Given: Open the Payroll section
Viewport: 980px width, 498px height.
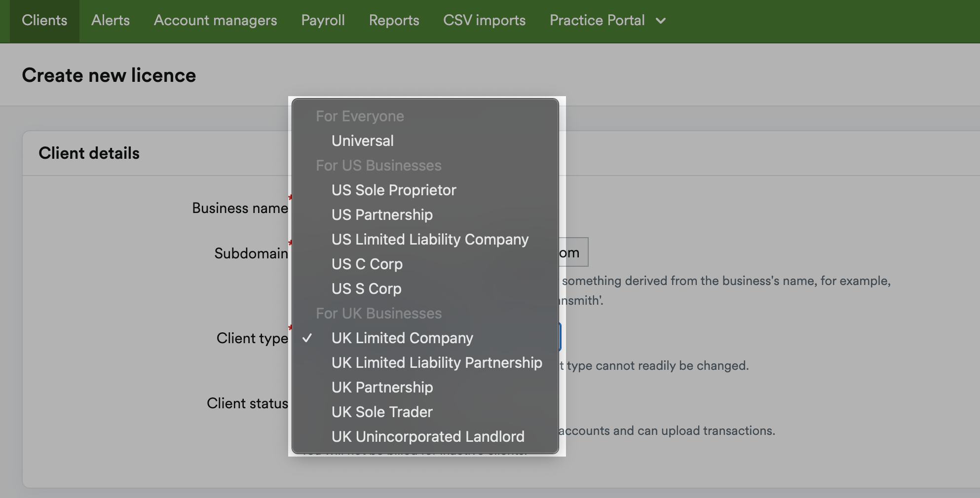Looking at the screenshot, I should pyautogui.click(x=323, y=20).
